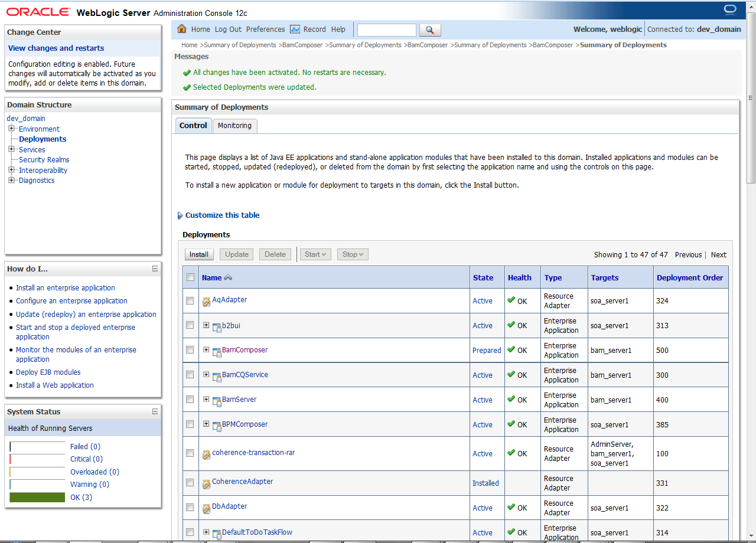The height and width of the screenshot is (543, 756).
Task: Click the Delete button
Action: click(275, 254)
